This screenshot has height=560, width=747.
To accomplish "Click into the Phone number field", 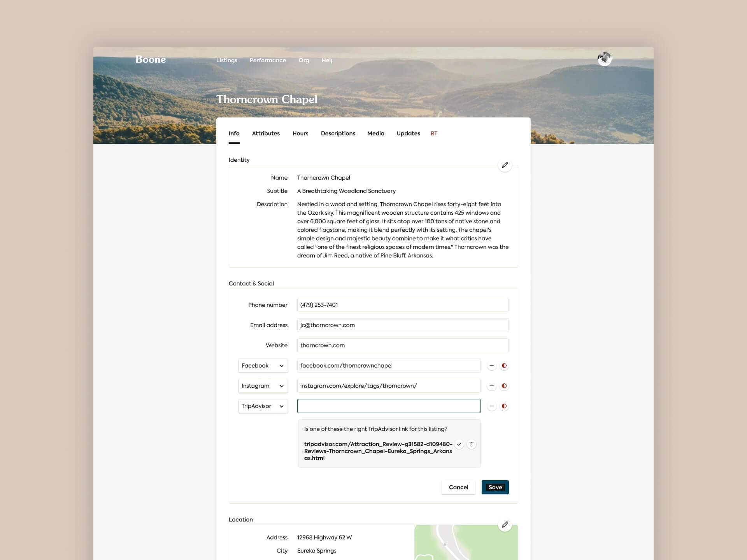I will 403,305.
